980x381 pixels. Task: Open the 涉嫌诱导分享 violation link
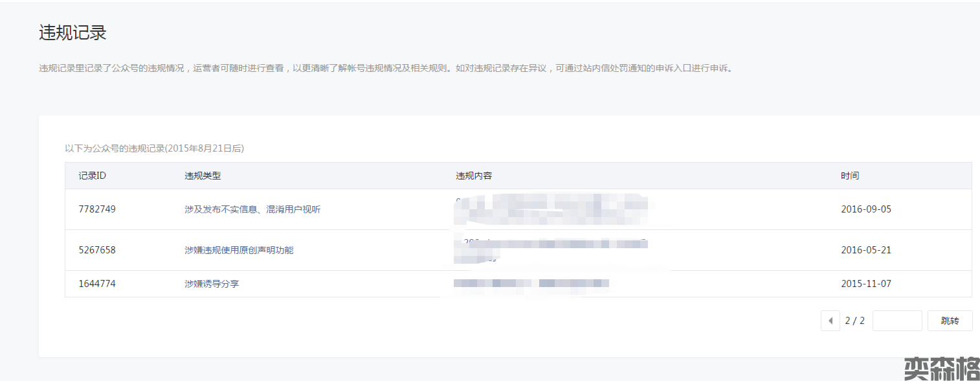[x=212, y=284]
